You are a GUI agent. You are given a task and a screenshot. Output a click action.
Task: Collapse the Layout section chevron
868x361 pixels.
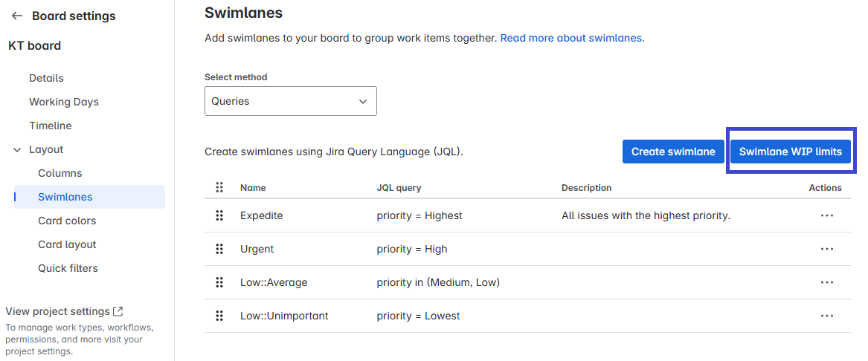tap(17, 149)
